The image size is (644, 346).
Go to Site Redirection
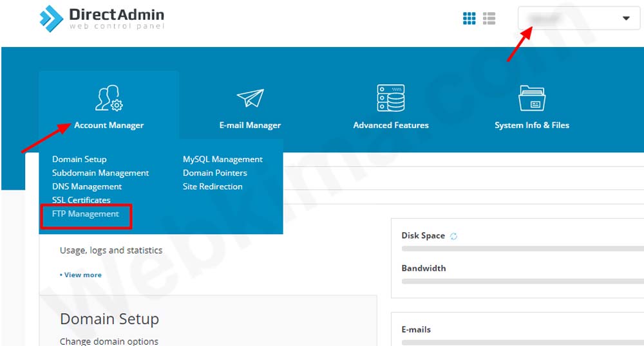(213, 187)
